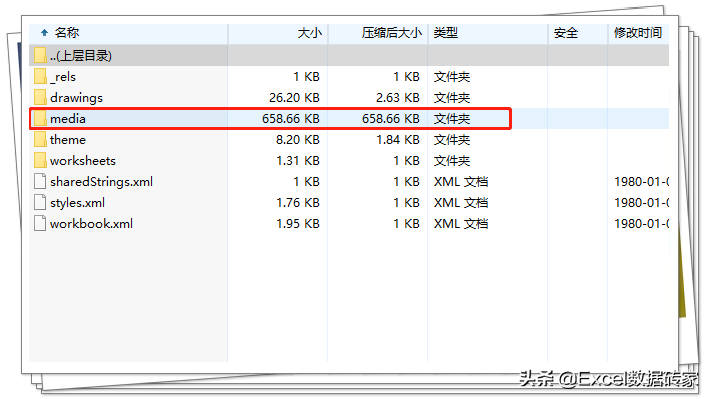Click the 文件夹 type of drawings row

452,98
